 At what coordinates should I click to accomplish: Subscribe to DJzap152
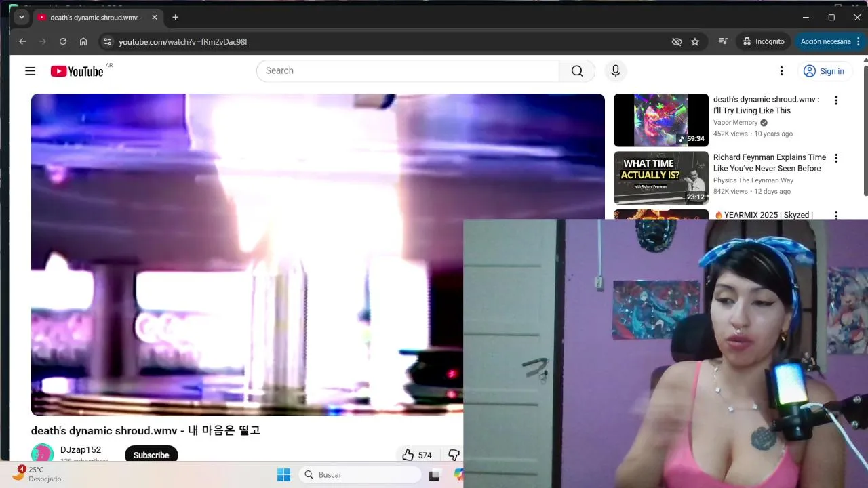coord(151,454)
